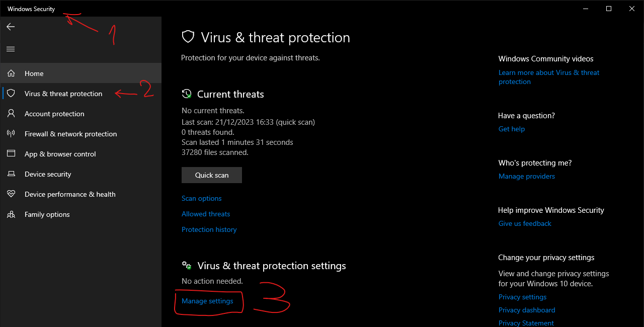This screenshot has width=644, height=327.
Task: Open Account protection page
Action: click(54, 114)
